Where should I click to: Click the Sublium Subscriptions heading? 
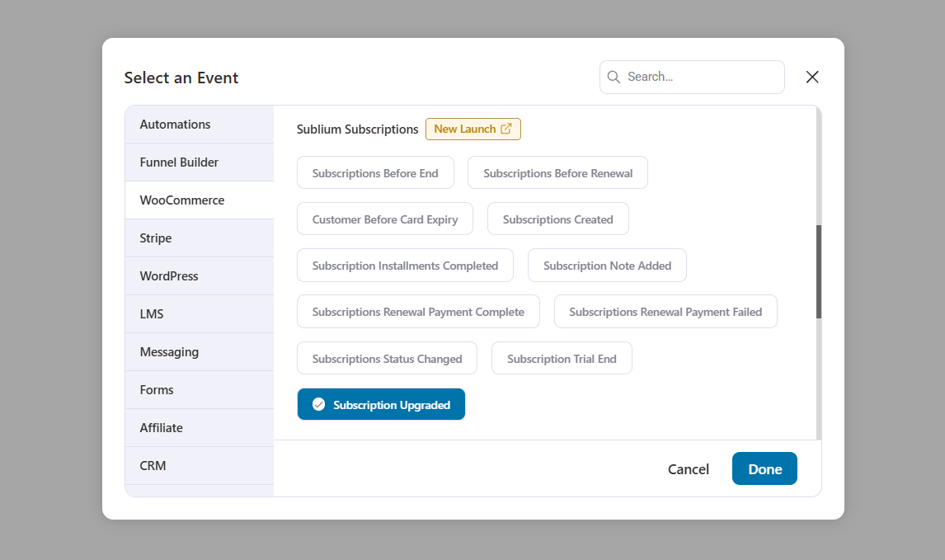[357, 129]
